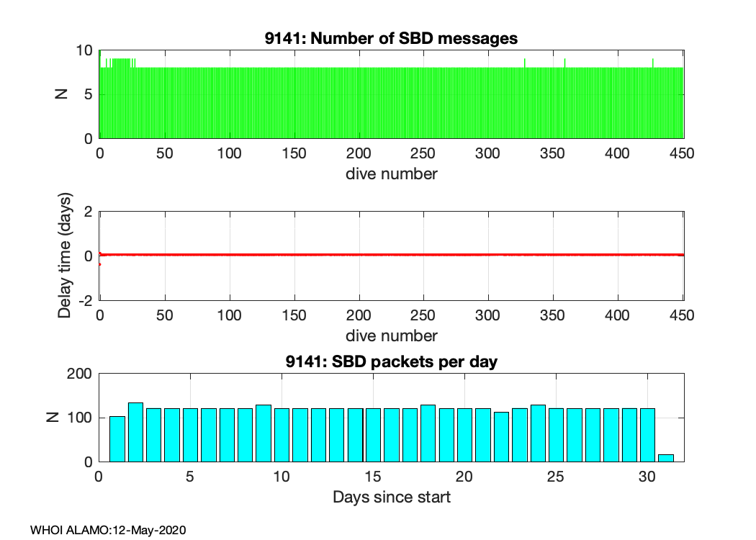The height and width of the screenshot is (540, 756).
Task: Click the "30" tick on Days since start axis
Action: click(647, 477)
